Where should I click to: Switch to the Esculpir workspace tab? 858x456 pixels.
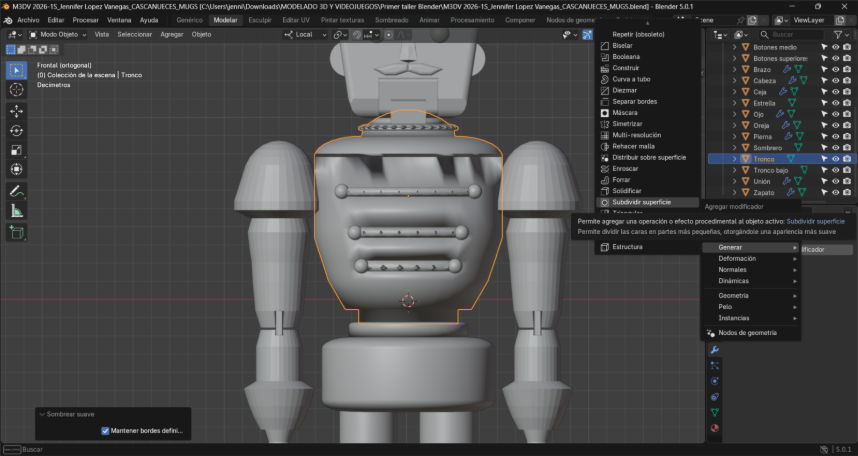259,20
